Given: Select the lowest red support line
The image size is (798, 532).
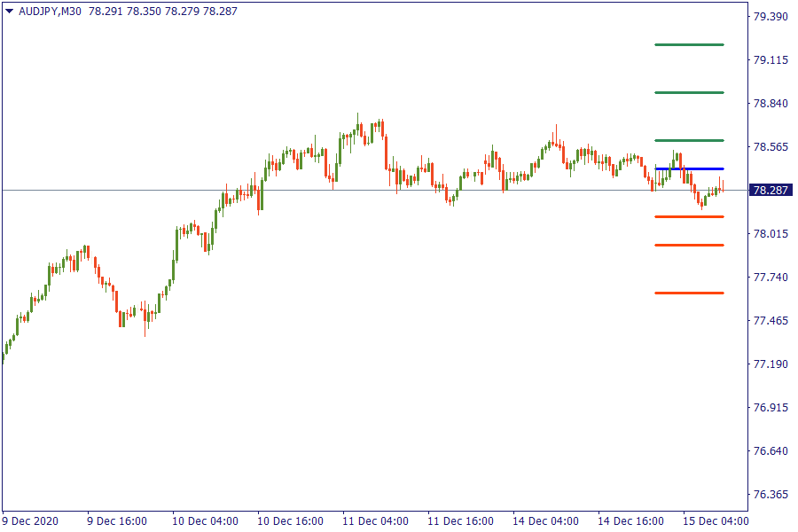Looking at the screenshot, I should pos(689,293).
